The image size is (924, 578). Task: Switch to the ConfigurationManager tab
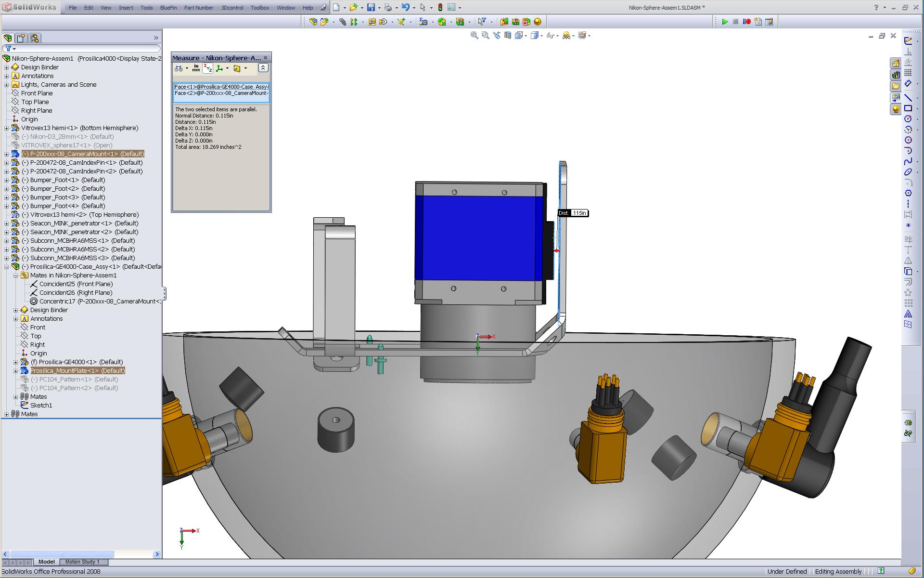pyautogui.click(x=35, y=38)
